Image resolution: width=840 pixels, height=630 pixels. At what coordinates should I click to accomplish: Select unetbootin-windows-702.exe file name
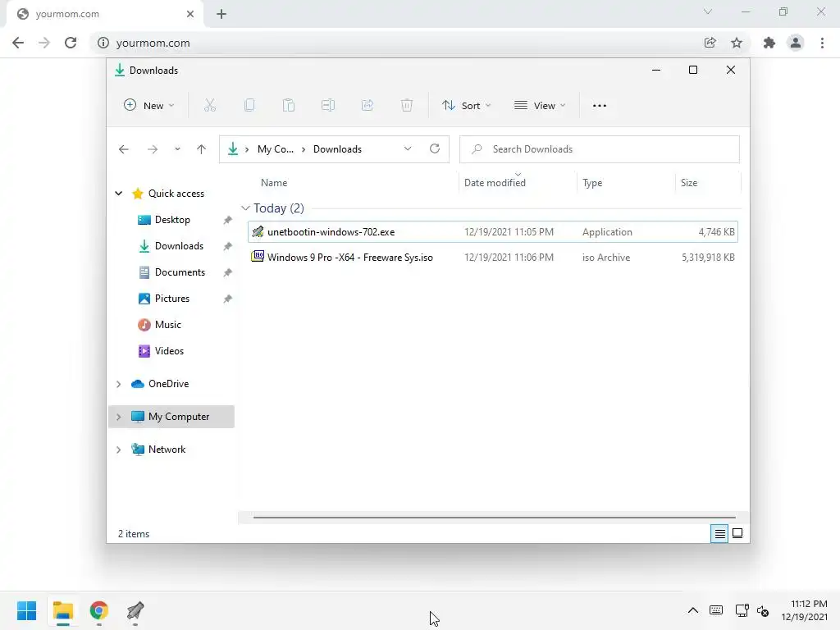331,232
